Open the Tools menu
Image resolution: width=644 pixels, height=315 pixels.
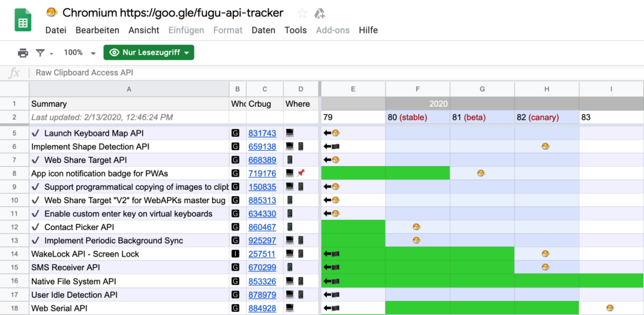(x=296, y=30)
